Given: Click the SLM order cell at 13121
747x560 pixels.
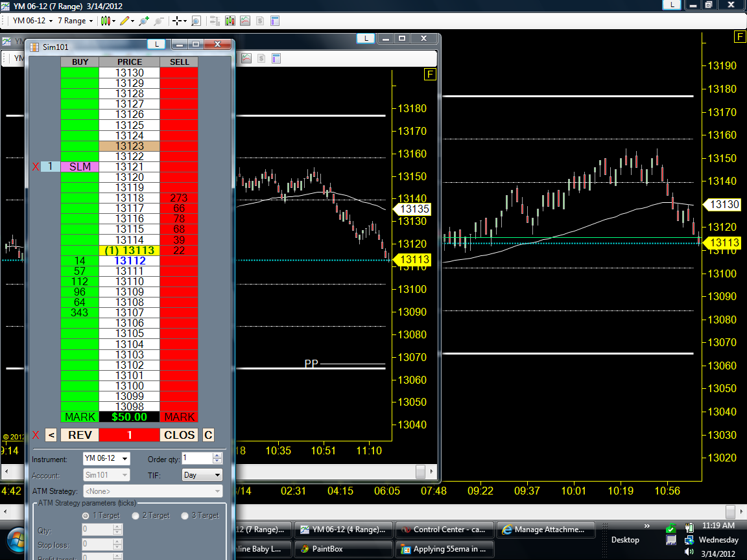Looking at the screenshot, I should [80, 167].
